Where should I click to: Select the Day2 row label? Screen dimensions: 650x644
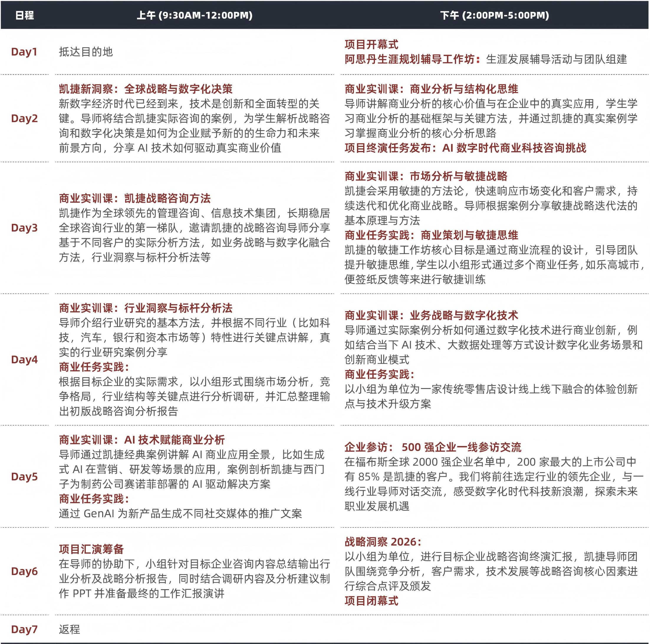(x=24, y=119)
